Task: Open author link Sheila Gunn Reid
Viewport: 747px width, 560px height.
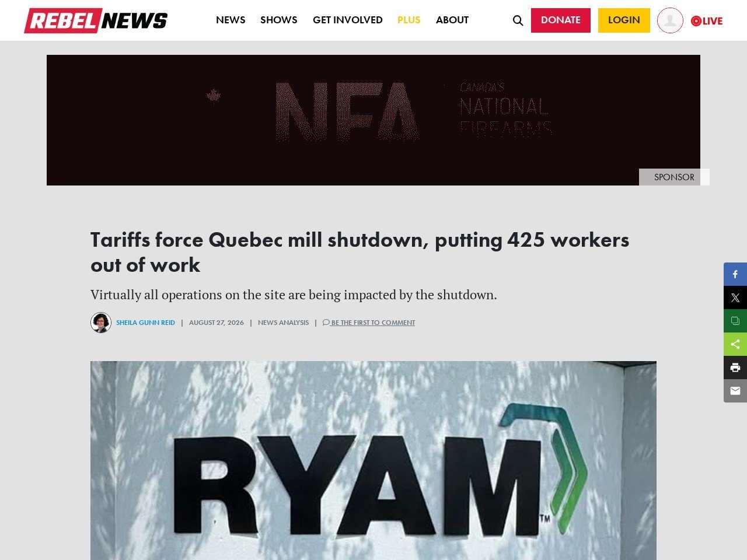Action: (x=145, y=323)
